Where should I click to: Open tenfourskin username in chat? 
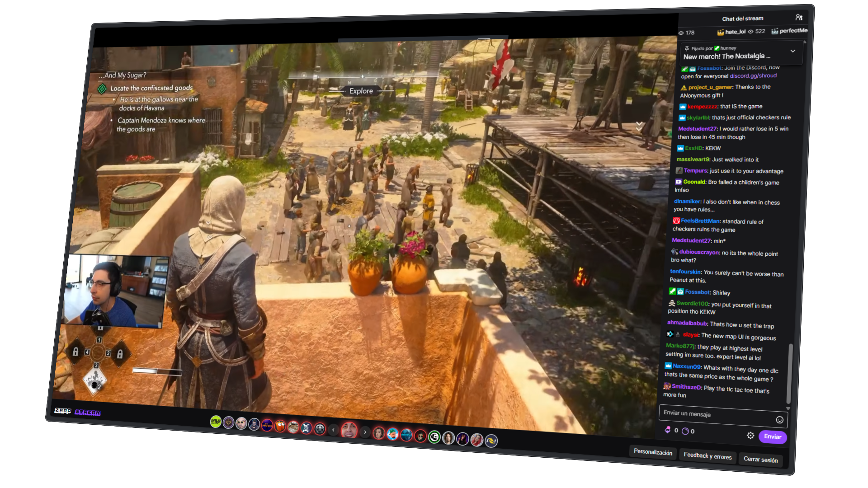click(x=685, y=272)
